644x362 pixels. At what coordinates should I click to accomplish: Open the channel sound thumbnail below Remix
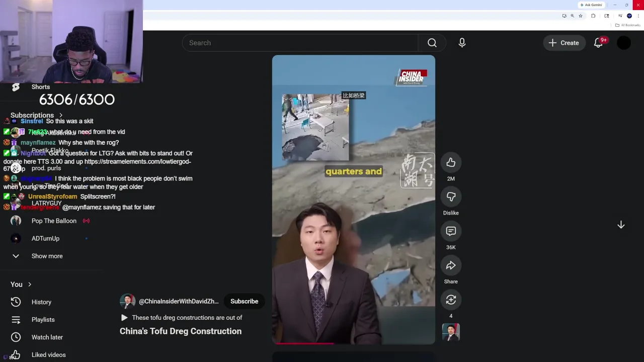(x=451, y=332)
